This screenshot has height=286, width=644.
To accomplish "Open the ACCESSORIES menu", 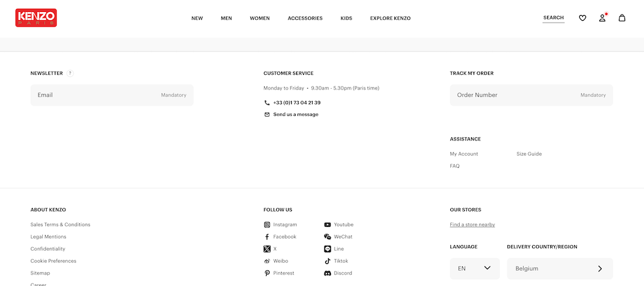I will click(305, 18).
